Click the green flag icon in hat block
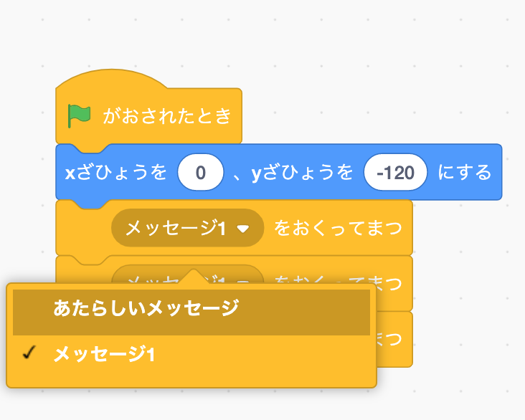525x420 pixels. point(79,116)
